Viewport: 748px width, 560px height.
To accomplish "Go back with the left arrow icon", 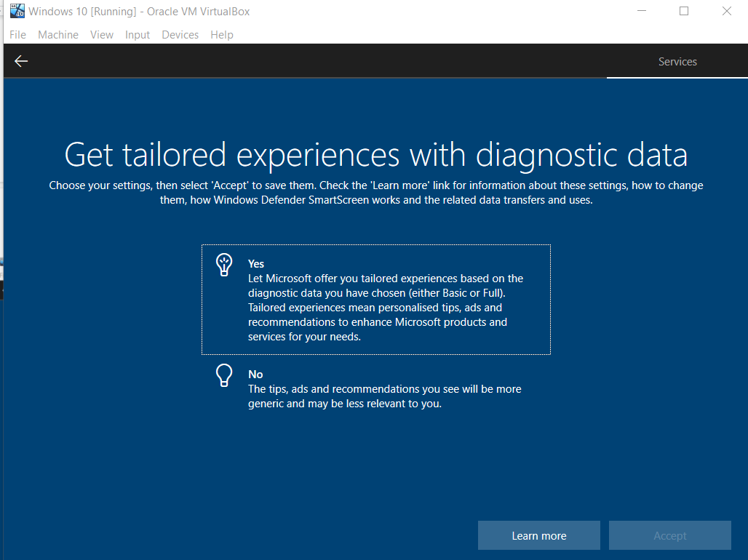I will [21, 61].
